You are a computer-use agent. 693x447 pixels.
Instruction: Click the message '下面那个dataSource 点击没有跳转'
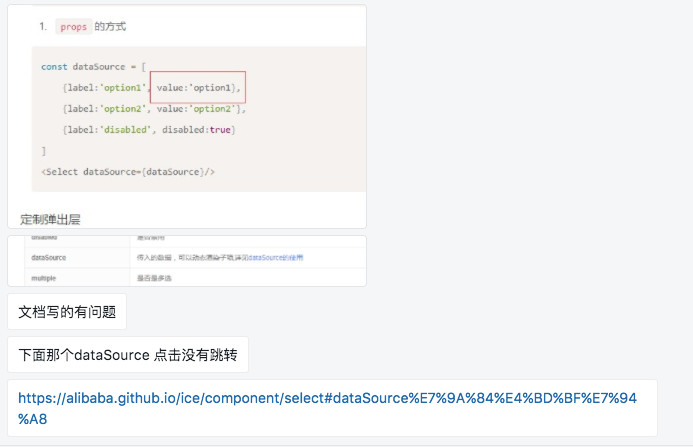click(x=128, y=355)
